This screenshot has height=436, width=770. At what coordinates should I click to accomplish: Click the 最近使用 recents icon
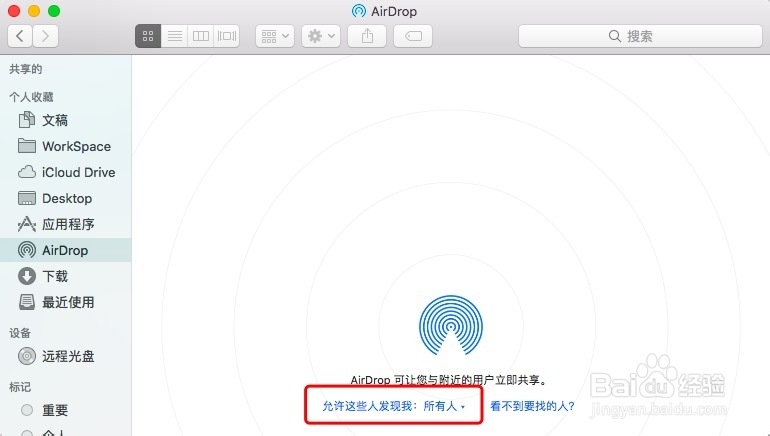(27, 302)
